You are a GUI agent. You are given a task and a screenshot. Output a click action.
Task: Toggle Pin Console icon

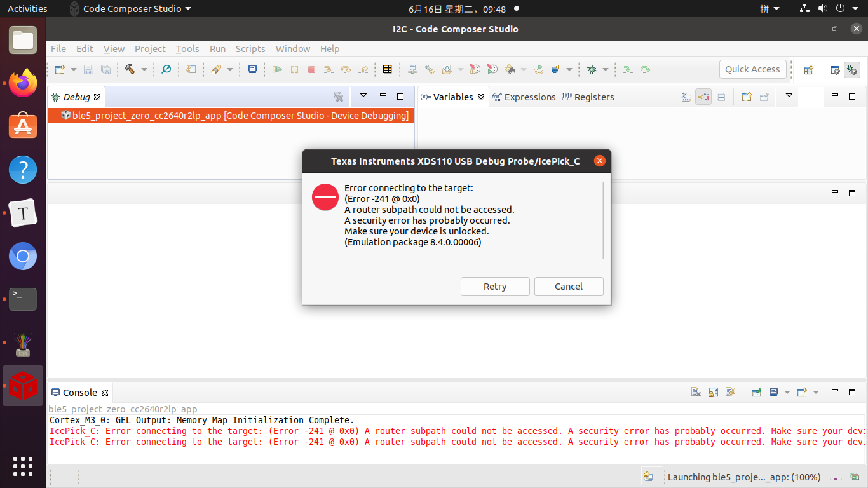756,392
